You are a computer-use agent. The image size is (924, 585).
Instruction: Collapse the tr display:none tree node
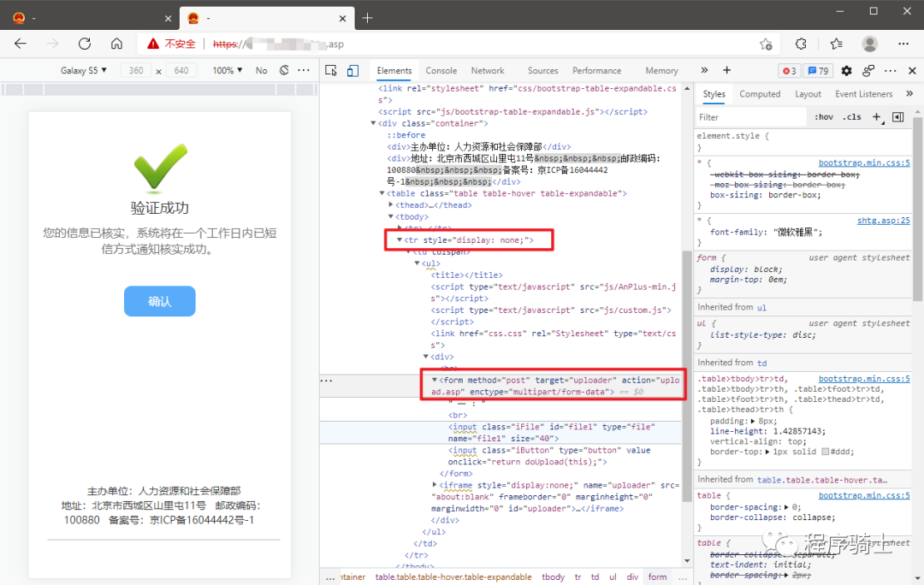[x=400, y=240]
